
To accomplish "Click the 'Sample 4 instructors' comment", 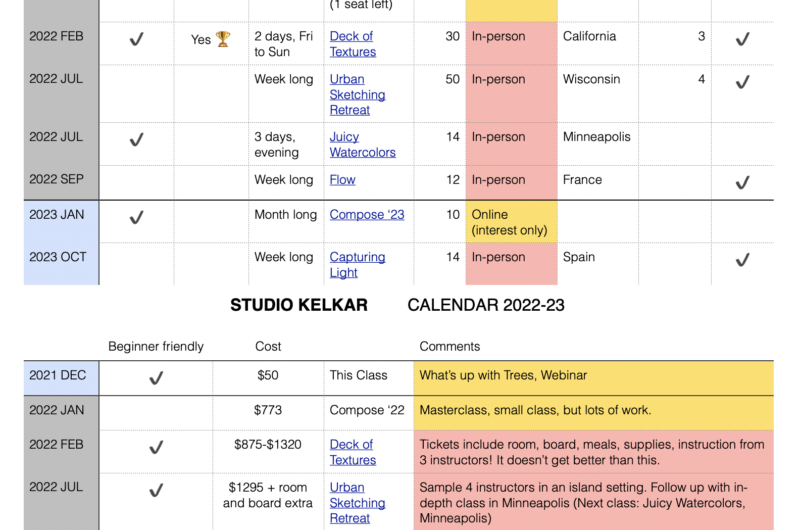I will click(x=594, y=501).
